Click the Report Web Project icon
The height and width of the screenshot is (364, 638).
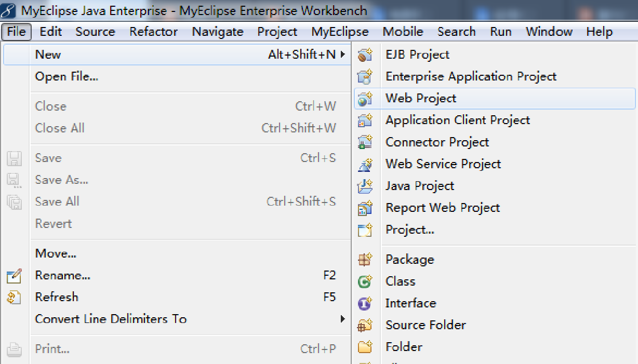click(365, 208)
